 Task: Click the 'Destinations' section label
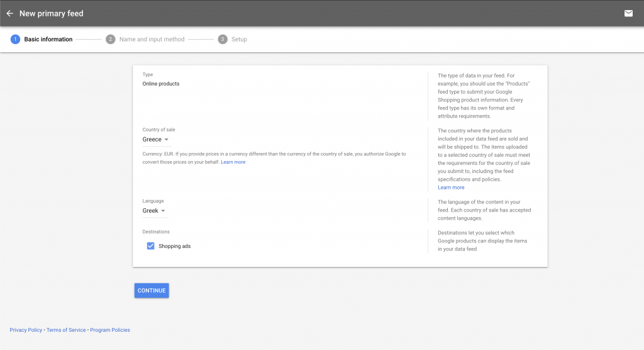(156, 232)
